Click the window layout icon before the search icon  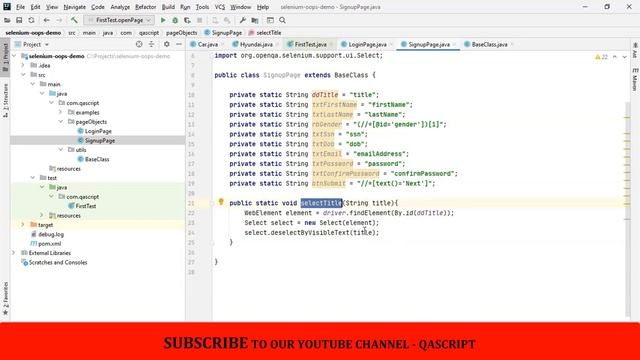[270, 20]
